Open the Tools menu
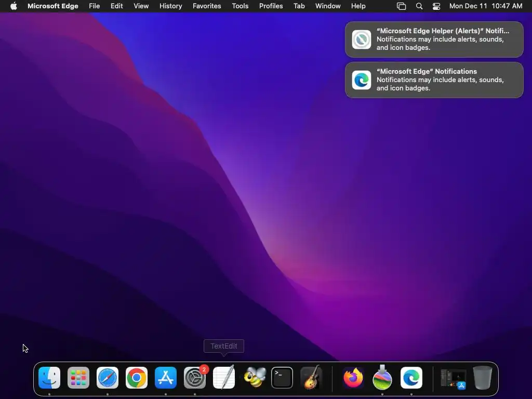The image size is (532, 399). point(240,6)
